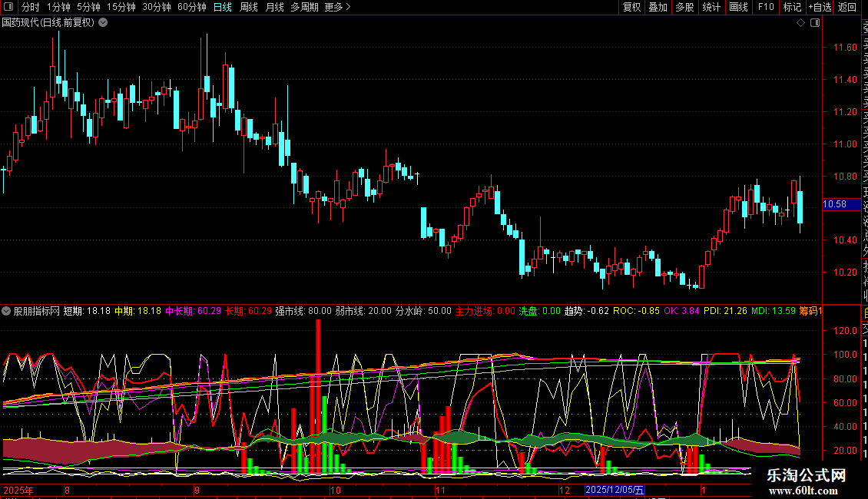Toggle the left sidebar panel icon

pos(8,7)
